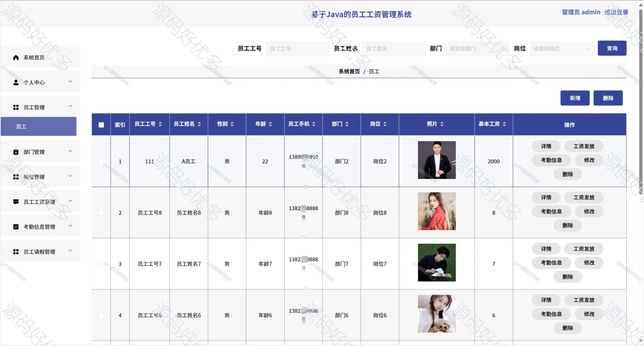The height and width of the screenshot is (346, 644).
Task: Select the person icon for 个人中心
Action: point(16,82)
